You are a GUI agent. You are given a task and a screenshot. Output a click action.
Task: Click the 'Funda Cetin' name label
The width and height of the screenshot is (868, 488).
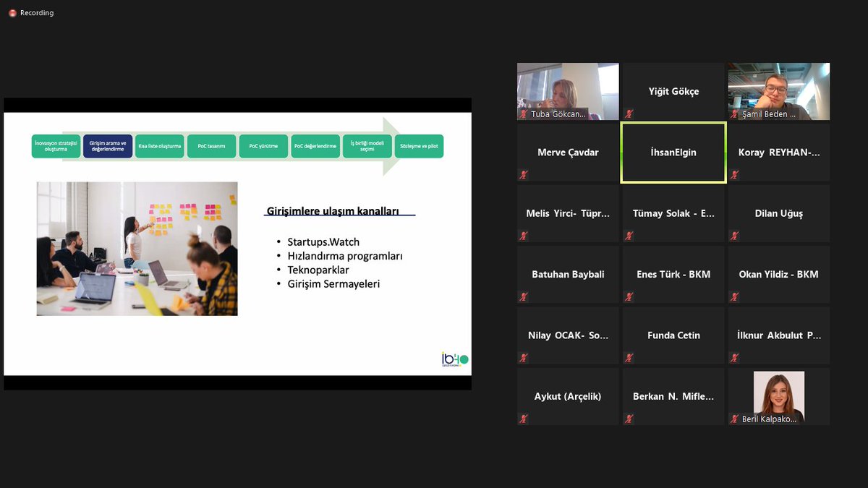[x=673, y=335]
